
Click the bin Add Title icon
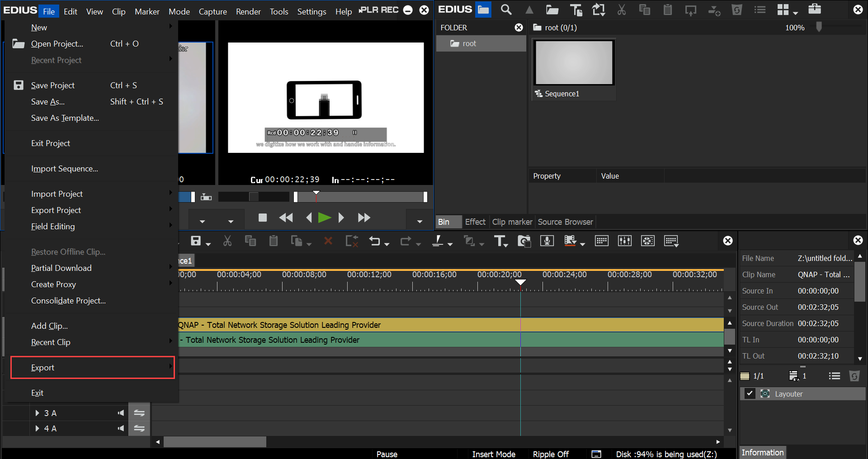[x=576, y=9]
